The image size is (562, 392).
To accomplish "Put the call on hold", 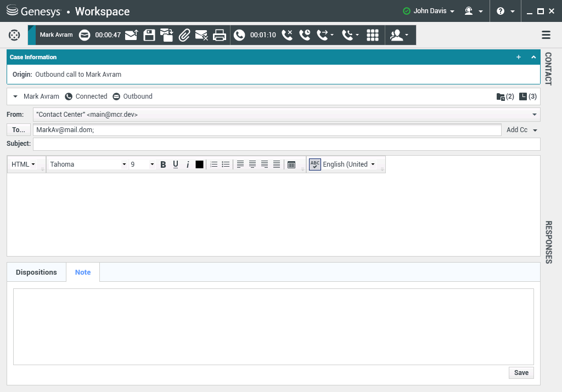I will click(x=305, y=35).
